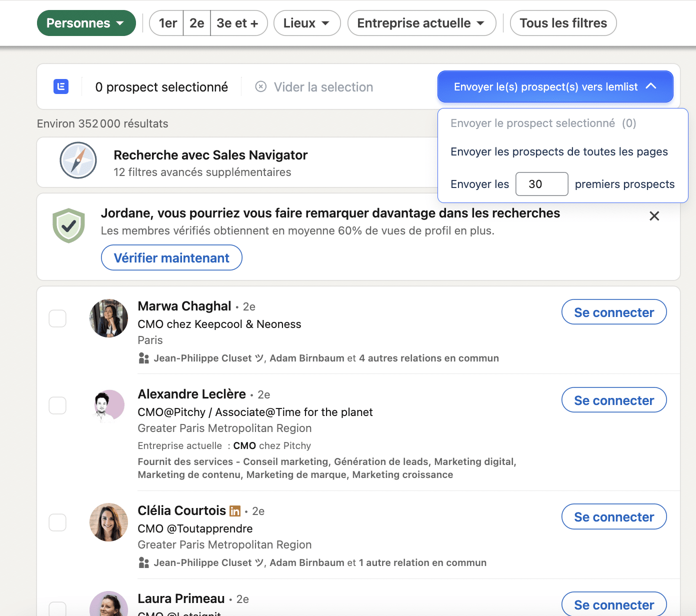Click the lemlist logo icon
The width and height of the screenshot is (696, 616).
coord(61,86)
